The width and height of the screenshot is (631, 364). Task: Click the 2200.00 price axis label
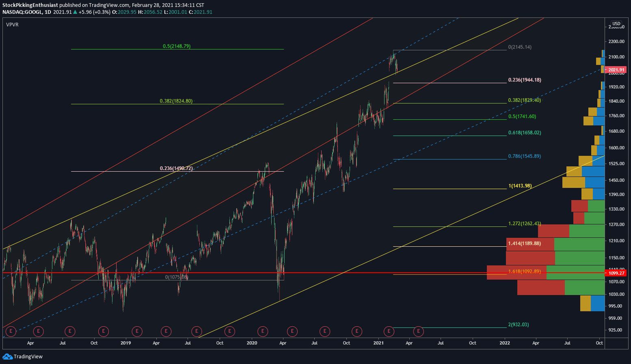(616, 41)
